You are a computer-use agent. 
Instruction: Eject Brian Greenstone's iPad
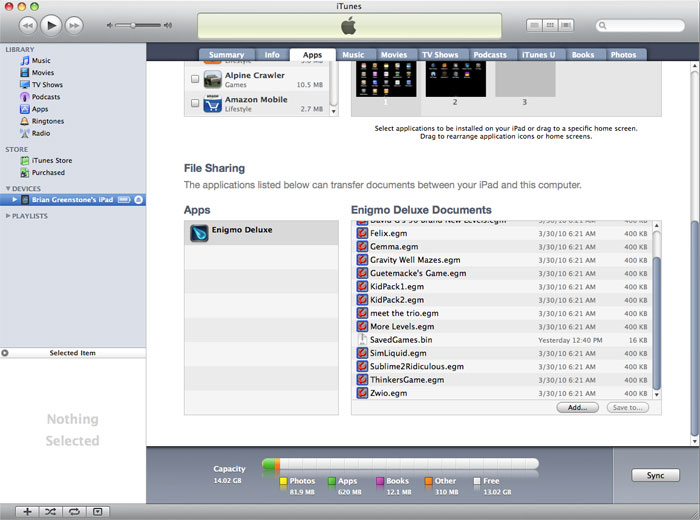[x=138, y=200]
